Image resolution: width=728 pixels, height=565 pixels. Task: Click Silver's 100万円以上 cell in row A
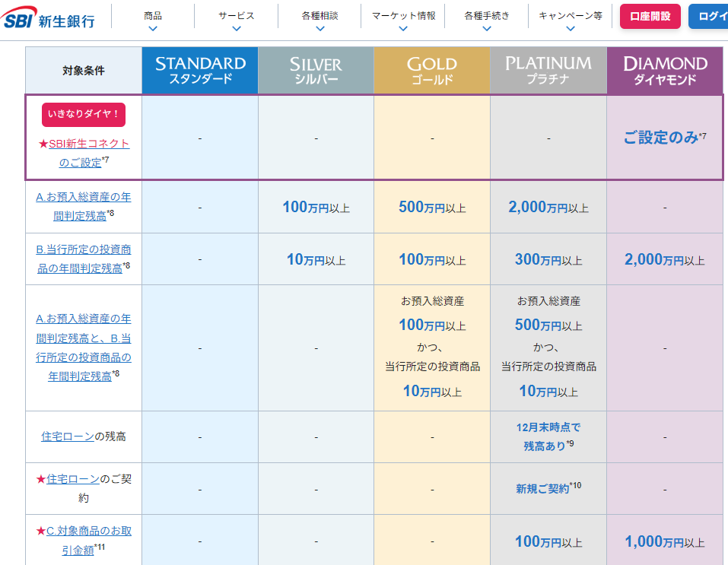click(316, 207)
